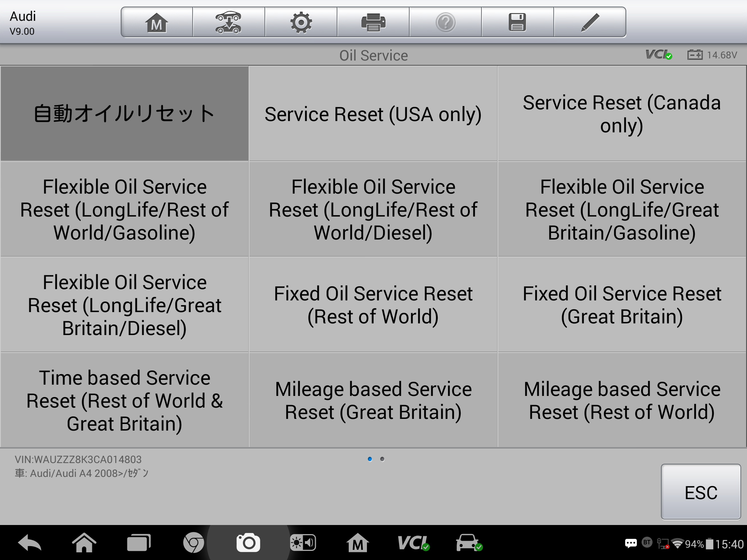Image resolution: width=747 pixels, height=560 pixels.
Task: Tap the 94% battery indicator
Action: (x=699, y=544)
